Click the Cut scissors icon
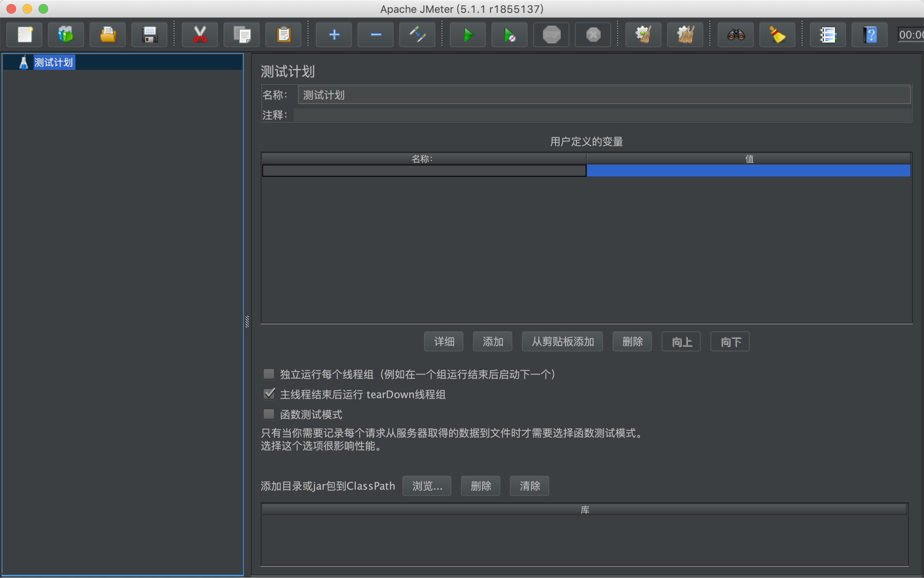 coord(200,35)
